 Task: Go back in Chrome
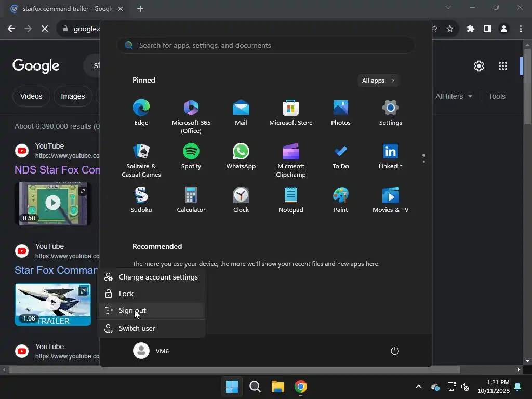(x=11, y=29)
